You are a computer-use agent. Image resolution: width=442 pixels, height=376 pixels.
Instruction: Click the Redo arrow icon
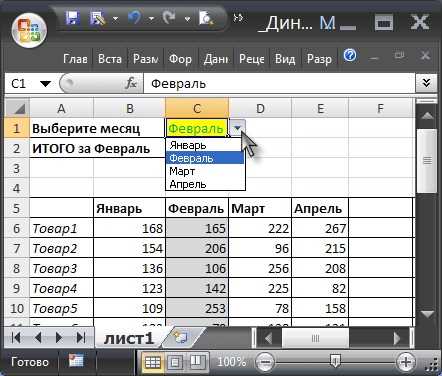coord(169,18)
